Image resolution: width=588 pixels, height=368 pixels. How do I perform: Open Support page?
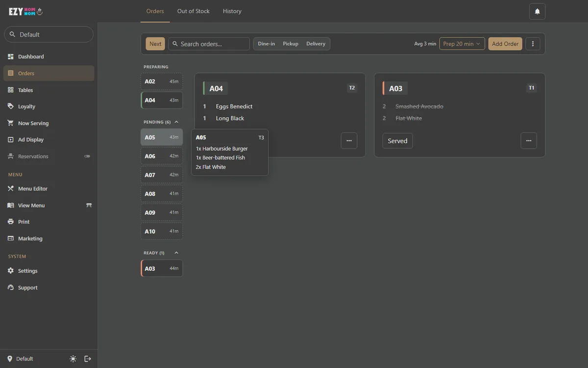tap(49, 288)
